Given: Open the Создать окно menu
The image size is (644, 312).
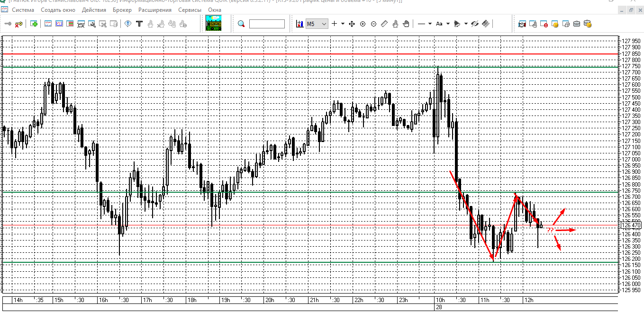Looking at the screenshot, I should click(58, 9).
